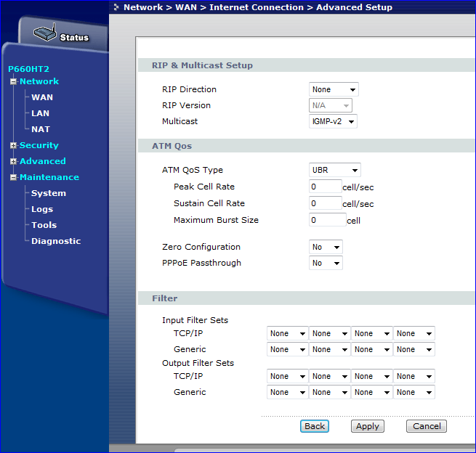Open fourth Output Generic filter dropdown

click(x=414, y=392)
